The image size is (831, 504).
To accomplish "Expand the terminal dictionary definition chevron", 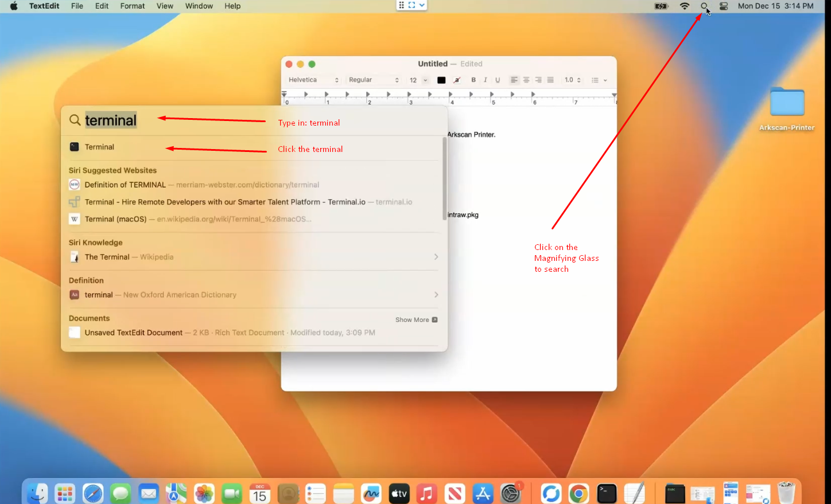I will tap(436, 295).
